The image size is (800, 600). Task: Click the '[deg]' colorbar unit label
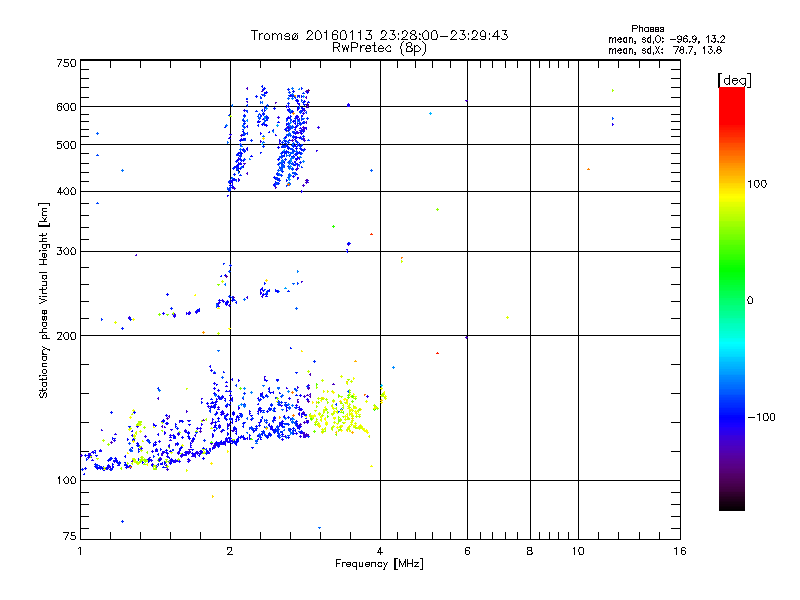[x=734, y=80]
